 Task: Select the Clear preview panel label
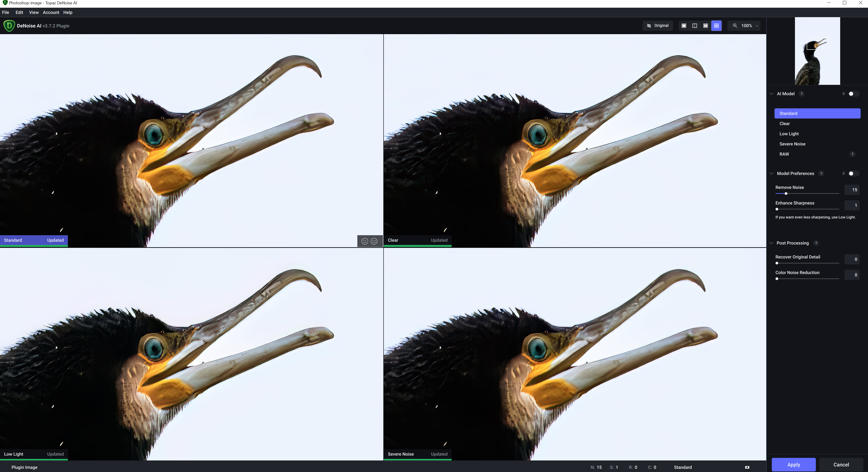point(393,240)
